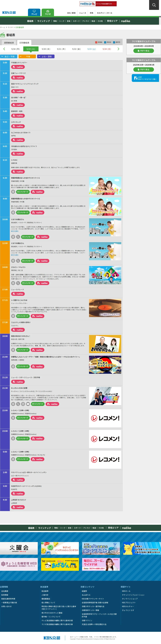Screen dimensions: 161x644
Task: Select the 5/24 (日) date tab
Action: [107, 49]
